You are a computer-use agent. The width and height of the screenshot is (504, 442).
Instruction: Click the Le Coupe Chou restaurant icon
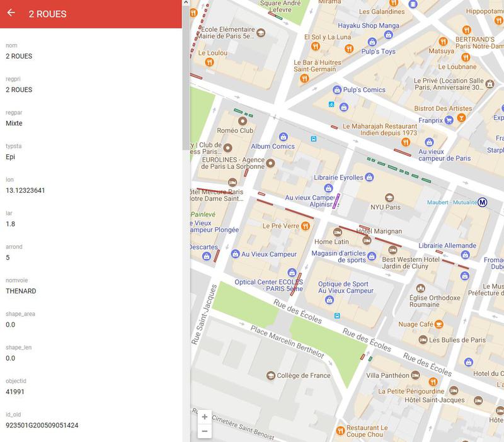pos(340,431)
